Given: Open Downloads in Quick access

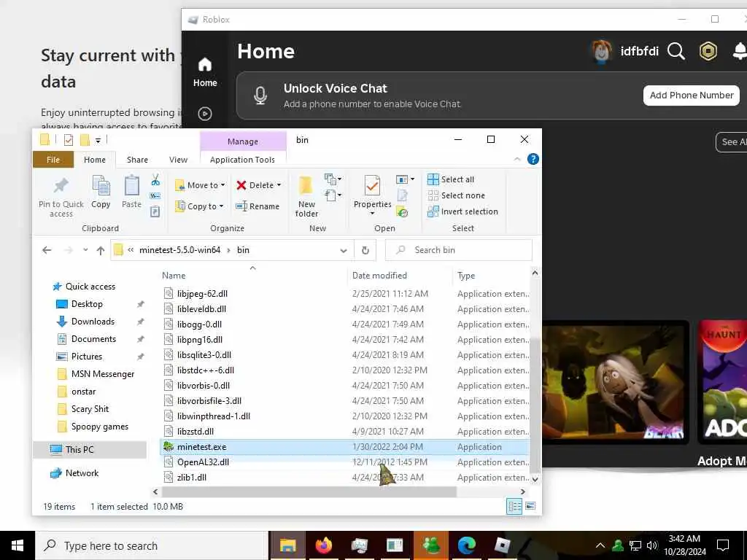Looking at the screenshot, I should pos(93,322).
